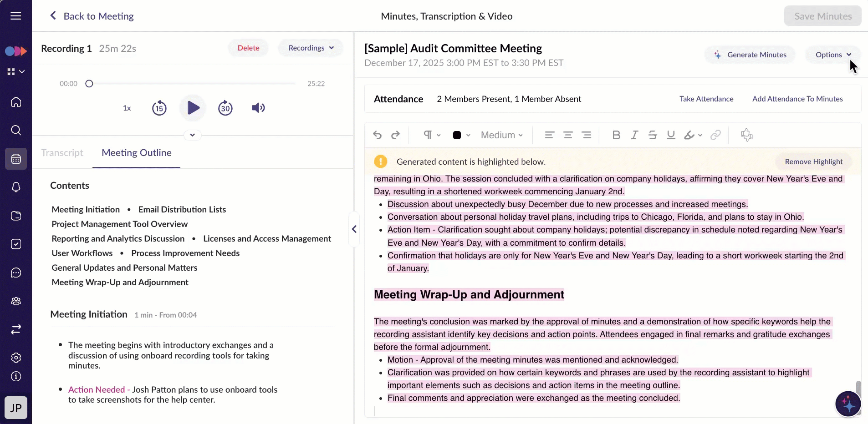Collapse the left recording panel
Viewport: 868px width, 424px height.
354,229
